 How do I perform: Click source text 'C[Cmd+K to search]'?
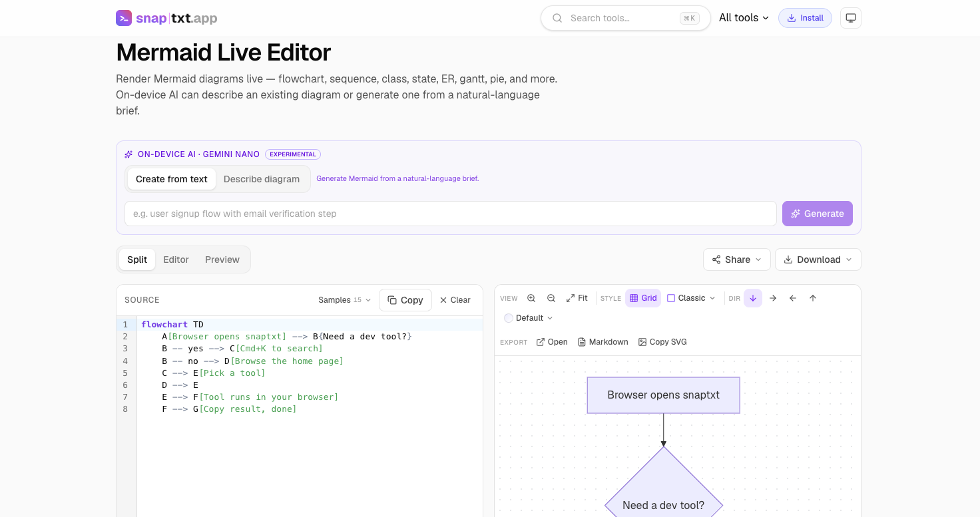(276, 349)
